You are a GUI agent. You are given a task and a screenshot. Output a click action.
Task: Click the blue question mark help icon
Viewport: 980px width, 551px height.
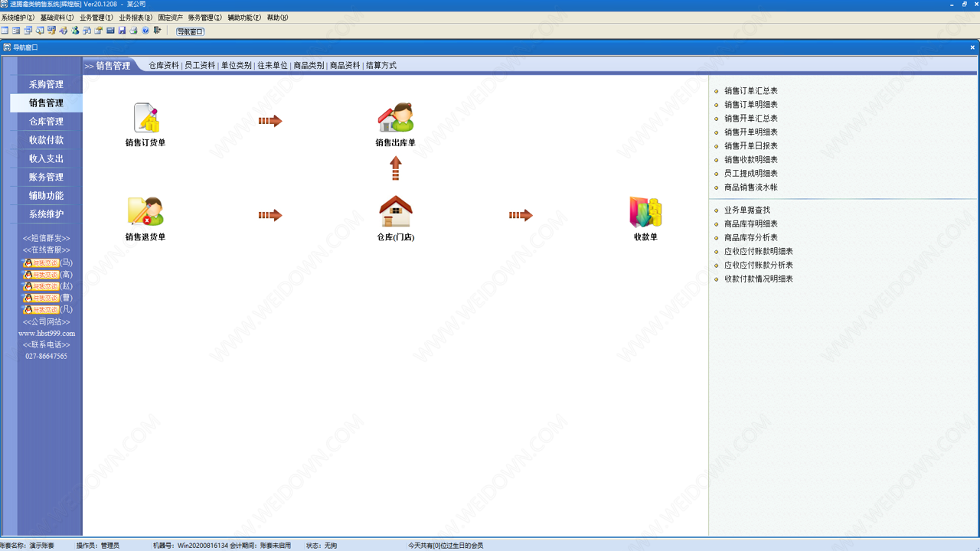[x=145, y=31]
